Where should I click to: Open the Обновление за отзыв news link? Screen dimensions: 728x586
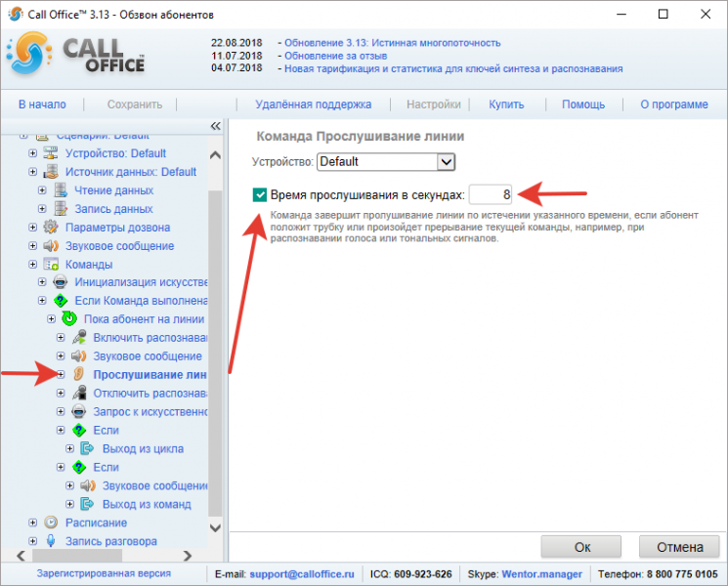click(336, 56)
